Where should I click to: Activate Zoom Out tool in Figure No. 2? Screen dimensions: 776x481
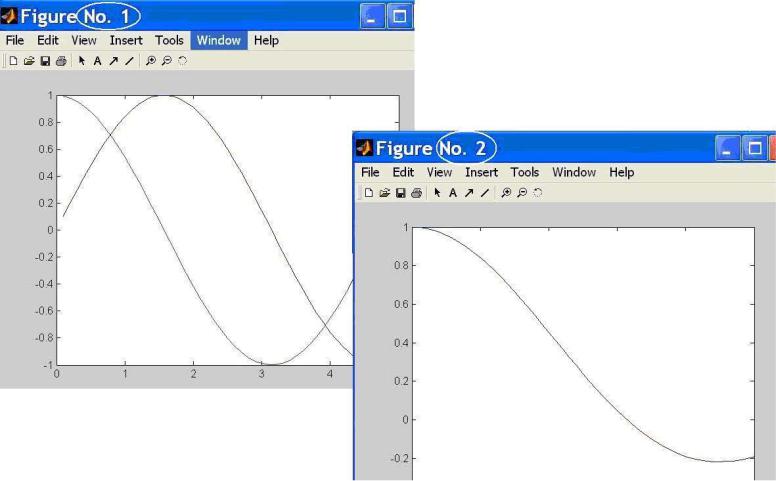pyautogui.click(x=522, y=193)
